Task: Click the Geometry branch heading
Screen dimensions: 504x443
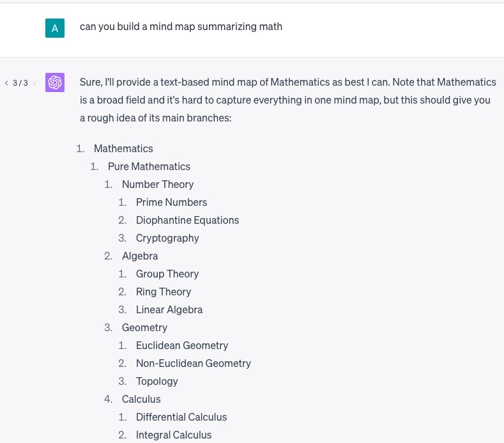Action: [x=144, y=327]
